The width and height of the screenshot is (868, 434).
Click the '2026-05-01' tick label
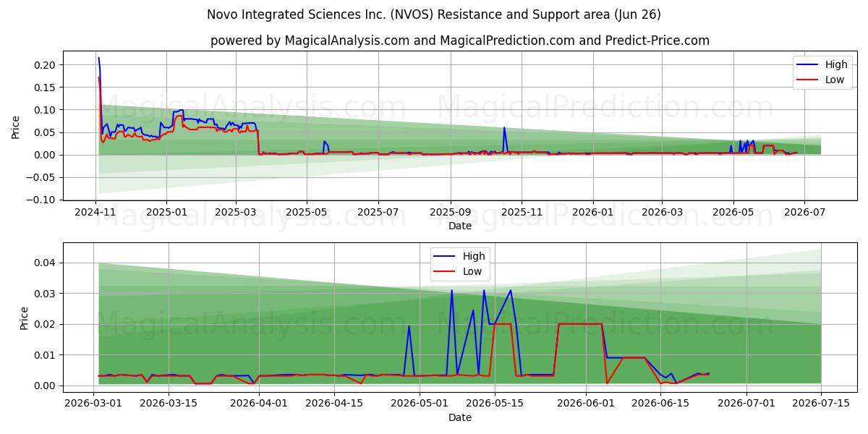pyautogui.click(x=420, y=404)
